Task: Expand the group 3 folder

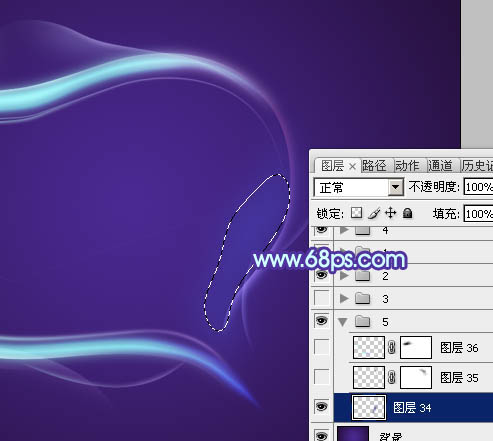Action: pos(344,298)
